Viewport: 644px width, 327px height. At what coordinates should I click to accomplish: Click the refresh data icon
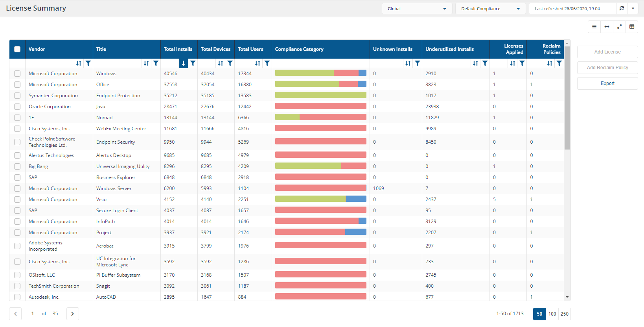click(622, 8)
